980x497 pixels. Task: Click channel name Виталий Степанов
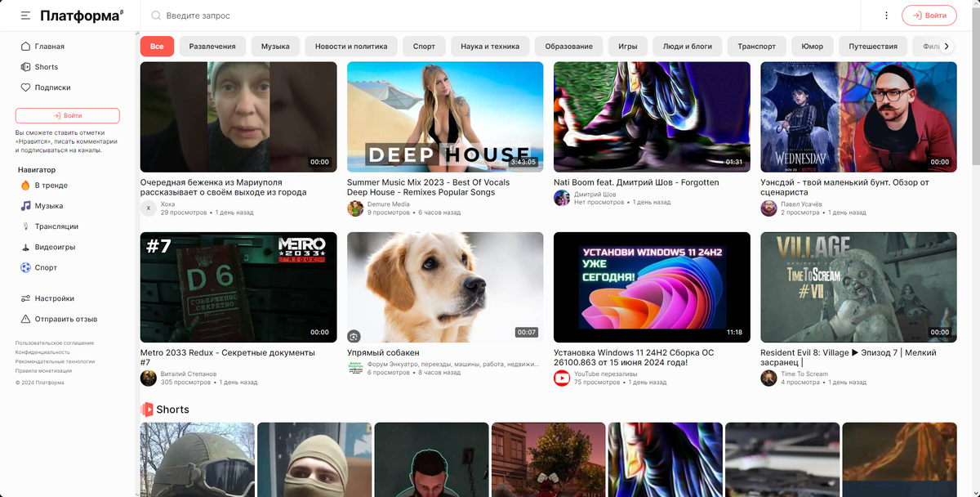tap(189, 374)
